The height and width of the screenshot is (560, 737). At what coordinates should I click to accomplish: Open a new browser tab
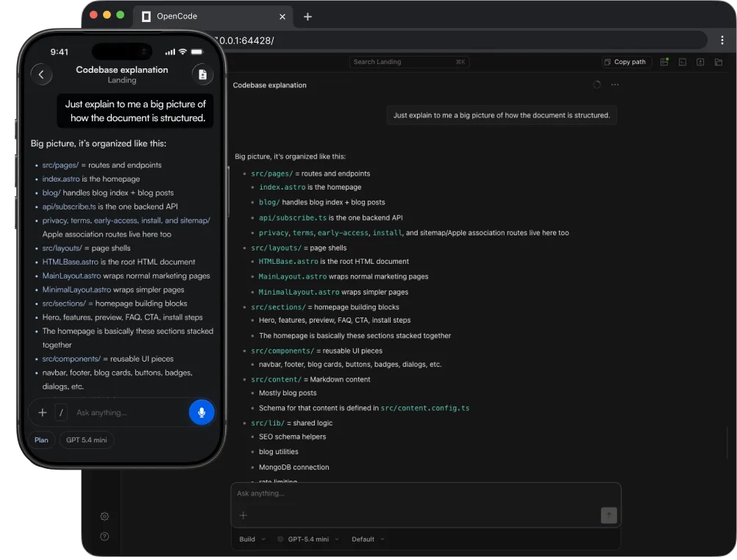click(308, 17)
